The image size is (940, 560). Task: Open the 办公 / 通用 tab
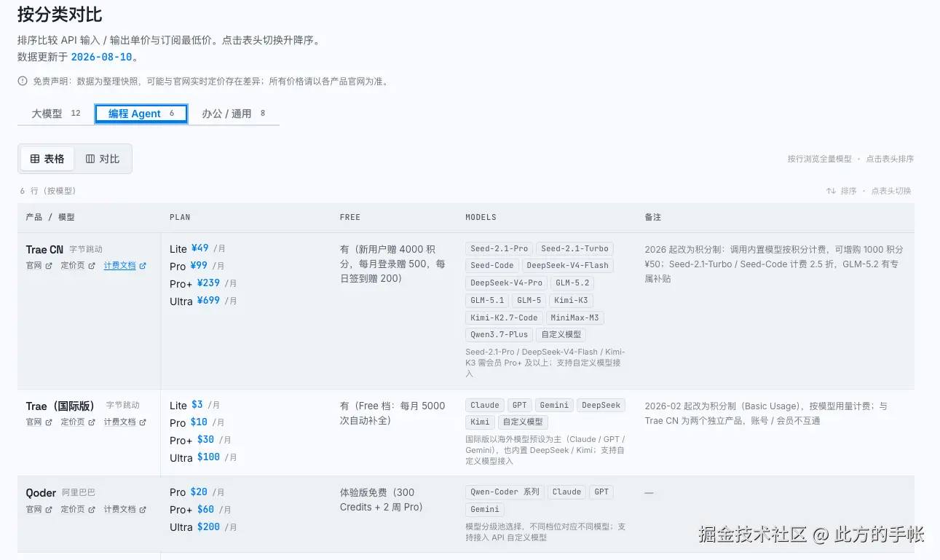click(x=233, y=114)
